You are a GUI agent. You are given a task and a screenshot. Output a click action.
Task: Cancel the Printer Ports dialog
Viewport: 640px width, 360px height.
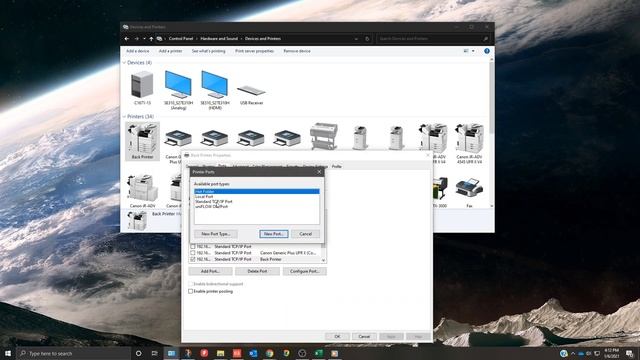tap(305, 234)
